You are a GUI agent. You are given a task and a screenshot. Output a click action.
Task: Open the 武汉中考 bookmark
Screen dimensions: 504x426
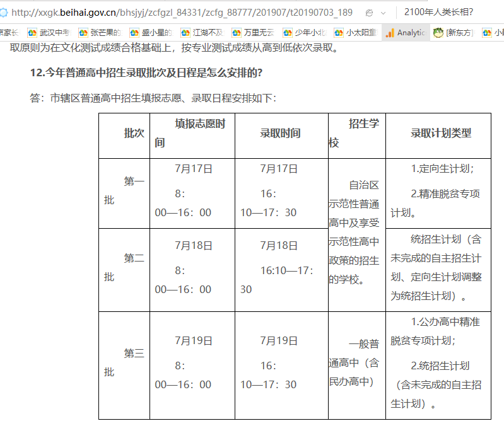pos(49,32)
